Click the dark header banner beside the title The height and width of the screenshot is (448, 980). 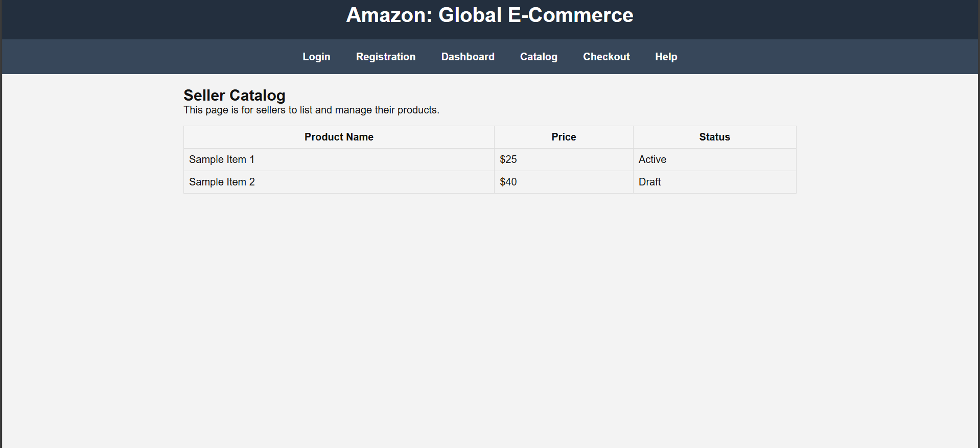click(x=153, y=18)
